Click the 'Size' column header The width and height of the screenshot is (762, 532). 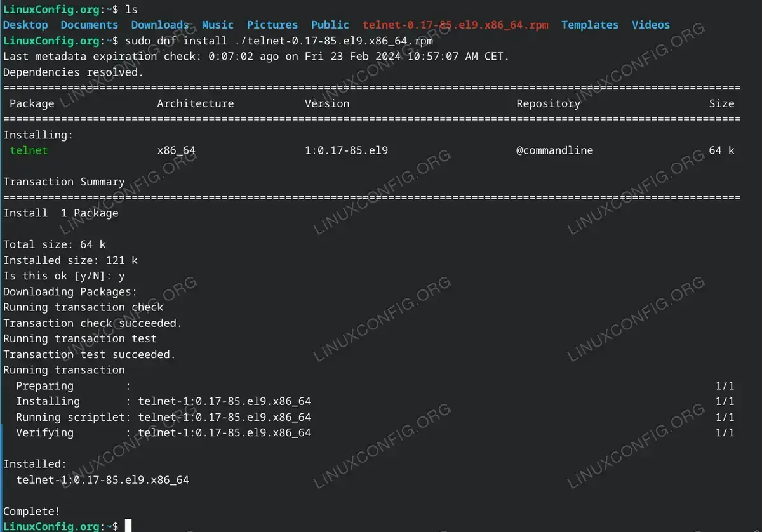pyautogui.click(x=722, y=103)
